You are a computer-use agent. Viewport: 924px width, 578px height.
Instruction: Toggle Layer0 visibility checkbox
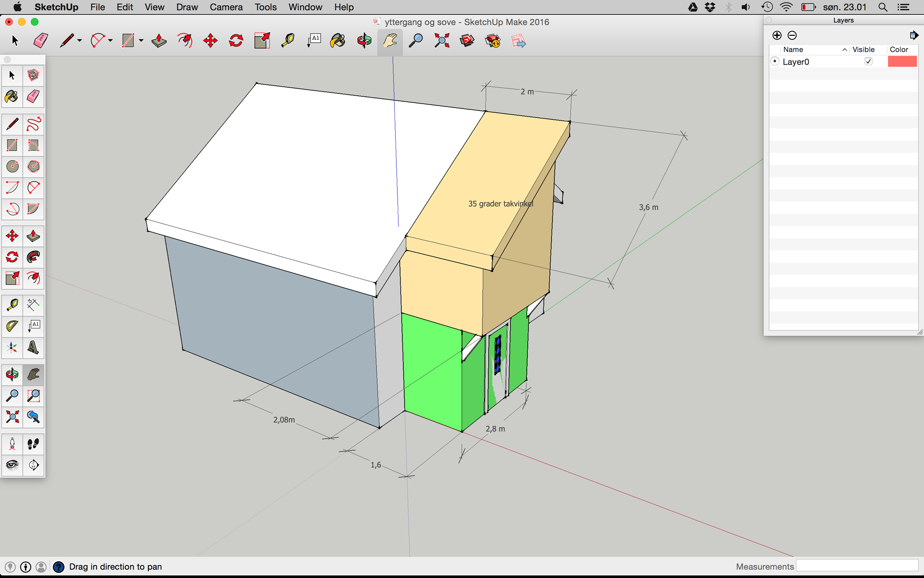[868, 61]
